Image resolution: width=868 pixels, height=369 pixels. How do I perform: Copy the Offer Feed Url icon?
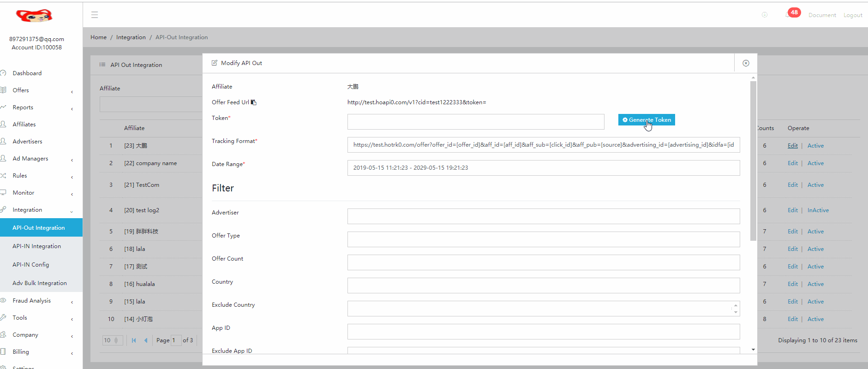click(x=253, y=102)
